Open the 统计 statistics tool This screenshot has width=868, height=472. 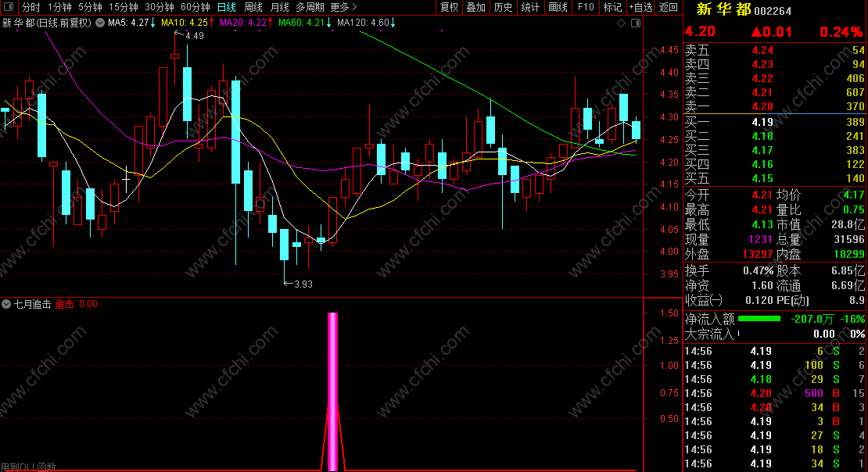pyautogui.click(x=530, y=7)
